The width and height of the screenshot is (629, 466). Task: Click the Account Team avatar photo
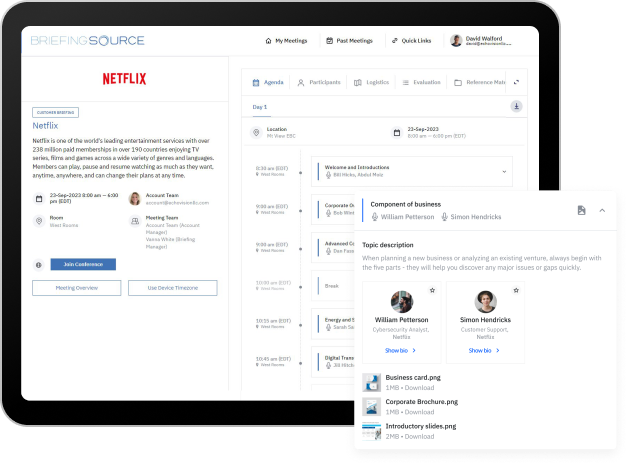(x=135, y=199)
